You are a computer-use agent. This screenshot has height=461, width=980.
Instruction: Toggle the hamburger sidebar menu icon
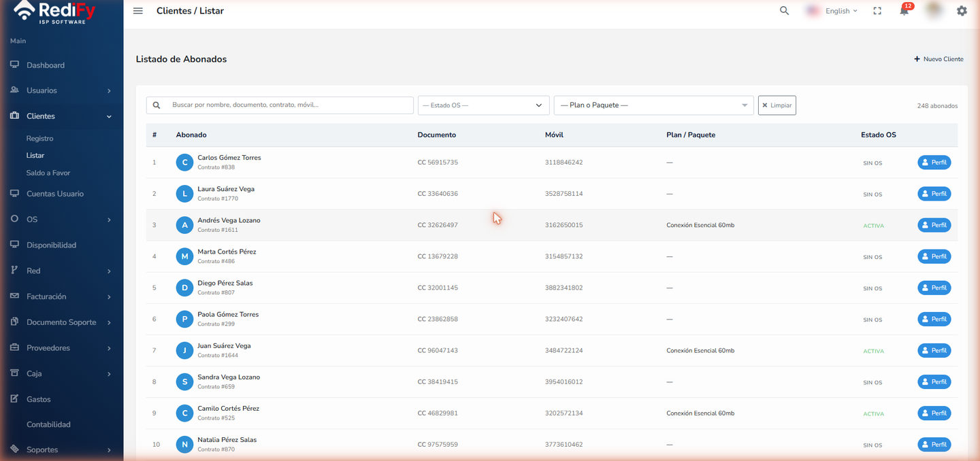[x=138, y=11]
